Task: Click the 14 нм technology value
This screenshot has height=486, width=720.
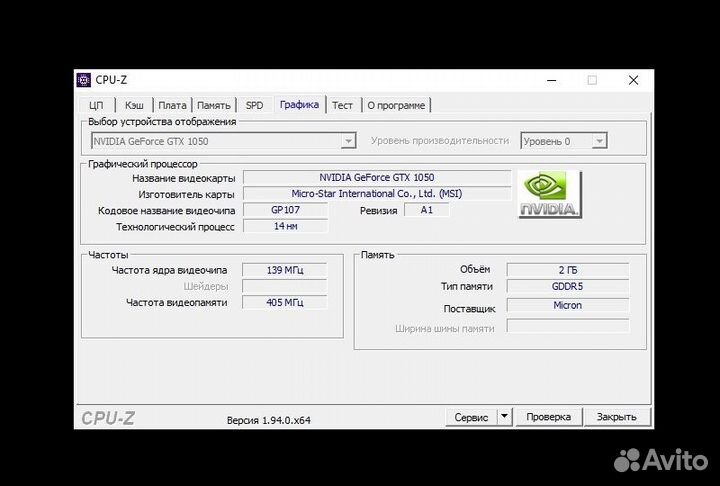Action: (x=285, y=226)
